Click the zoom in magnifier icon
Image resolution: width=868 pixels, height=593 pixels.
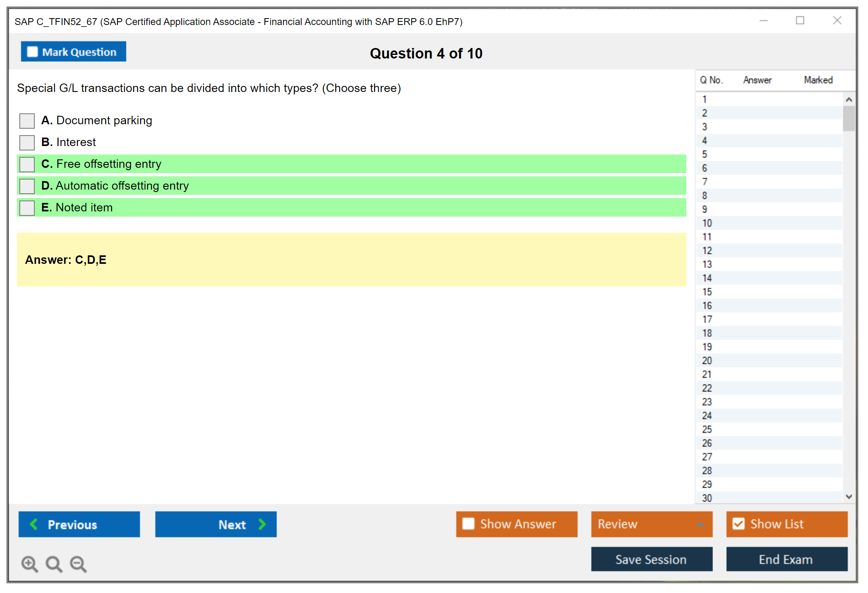click(29, 564)
